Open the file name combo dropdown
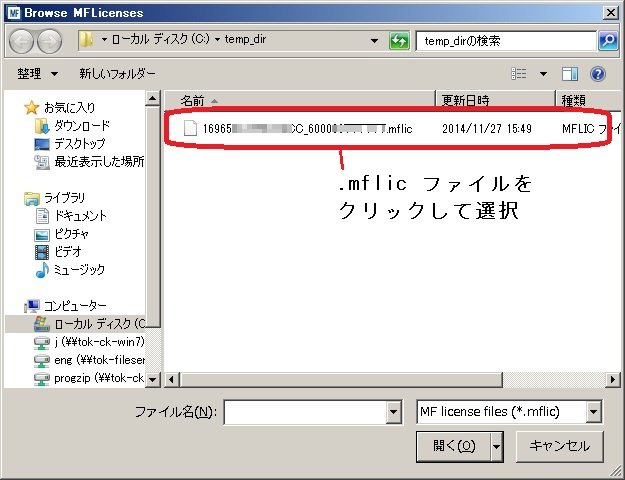 (x=393, y=412)
